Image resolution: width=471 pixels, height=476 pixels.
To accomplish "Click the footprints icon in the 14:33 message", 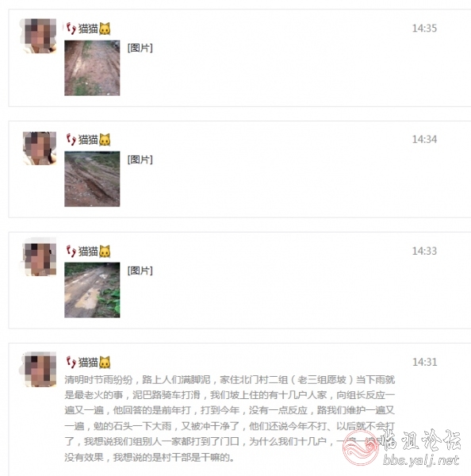I will pyautogui.click(x=71, y=251).
